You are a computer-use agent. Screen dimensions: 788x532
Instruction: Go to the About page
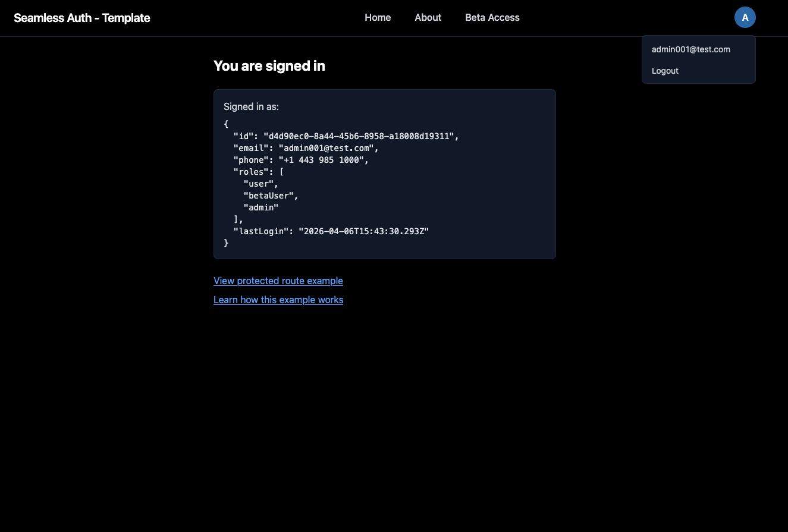(428, 18)
